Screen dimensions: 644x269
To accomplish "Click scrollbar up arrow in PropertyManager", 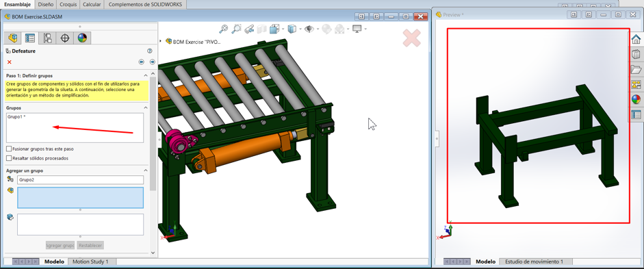I will pos(153,73).
